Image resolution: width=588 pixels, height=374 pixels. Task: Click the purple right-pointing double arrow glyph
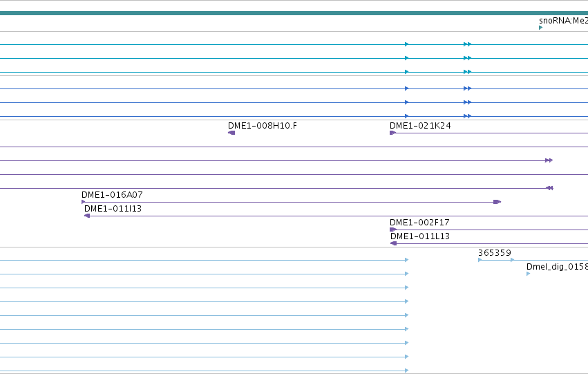[x=549, y=160]
